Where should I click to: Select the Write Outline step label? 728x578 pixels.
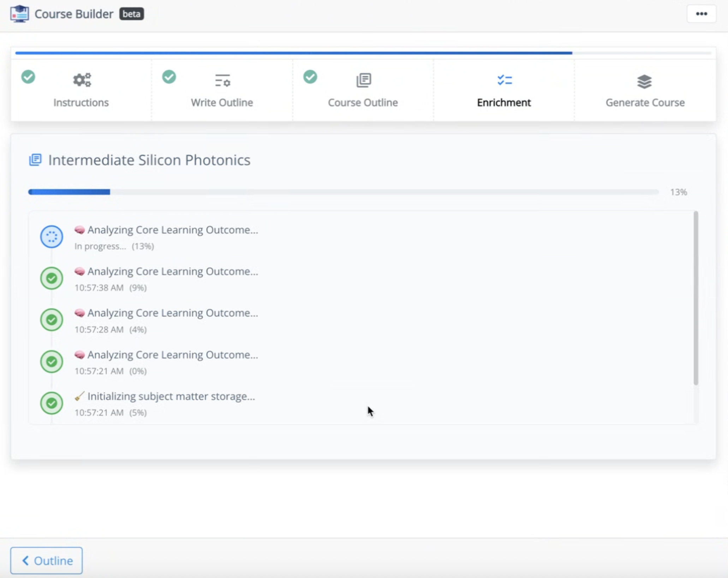[222, 102]
